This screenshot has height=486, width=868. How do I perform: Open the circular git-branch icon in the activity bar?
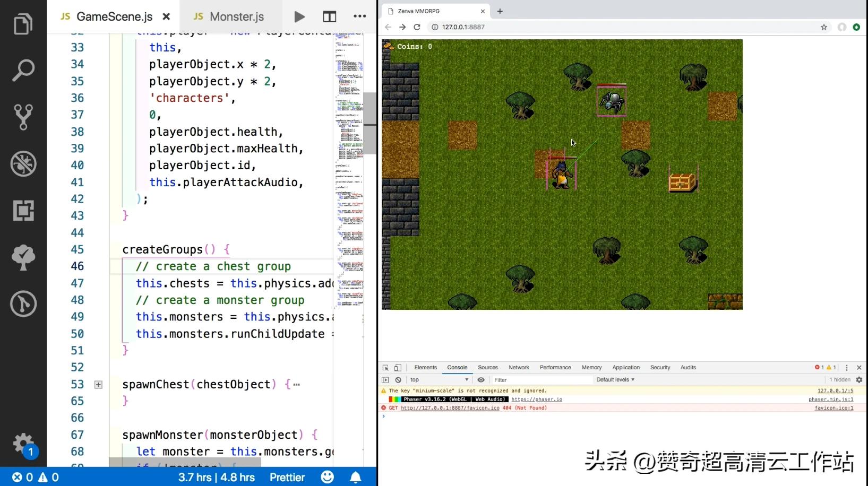click(23, 304)
